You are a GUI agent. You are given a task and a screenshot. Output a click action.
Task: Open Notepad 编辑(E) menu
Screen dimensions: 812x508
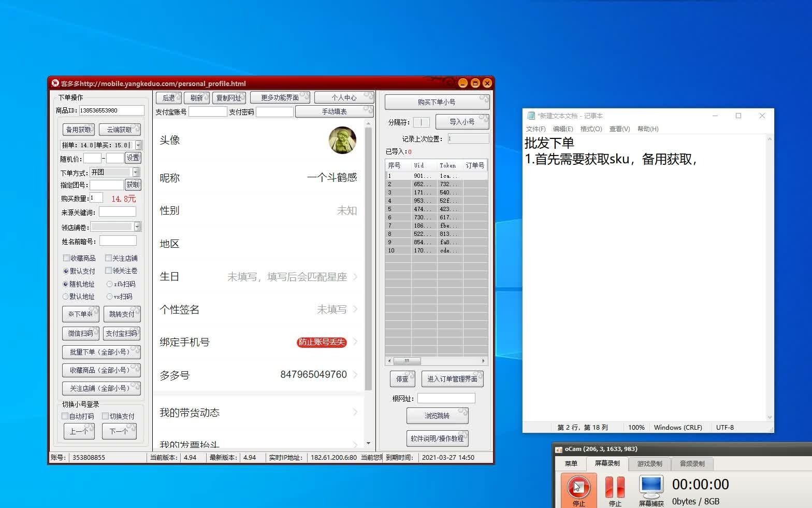(563, 129)
